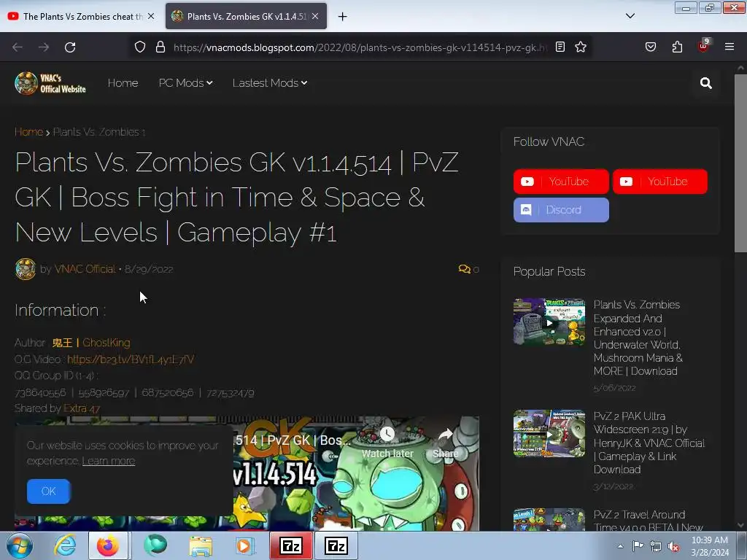
Task: Click the page vertical scrollbar thumb
Action: pos(741,164)
